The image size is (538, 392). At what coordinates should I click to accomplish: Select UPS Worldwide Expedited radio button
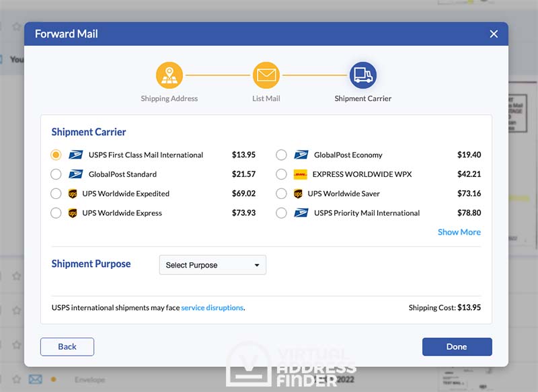56,194
